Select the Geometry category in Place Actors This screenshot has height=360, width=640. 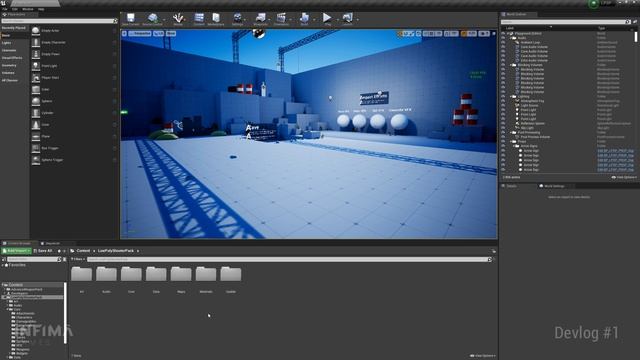pos(9,65)
